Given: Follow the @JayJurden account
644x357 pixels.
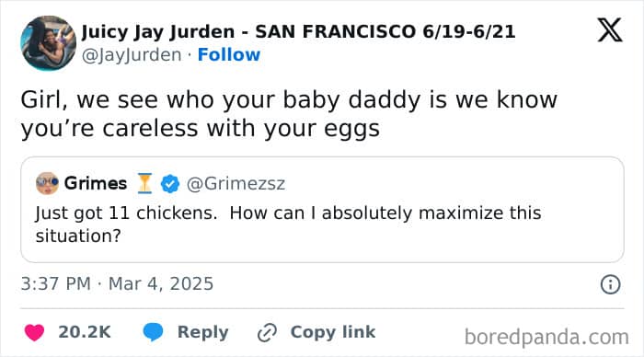Looking at the screenshot, I should point(229,54).
